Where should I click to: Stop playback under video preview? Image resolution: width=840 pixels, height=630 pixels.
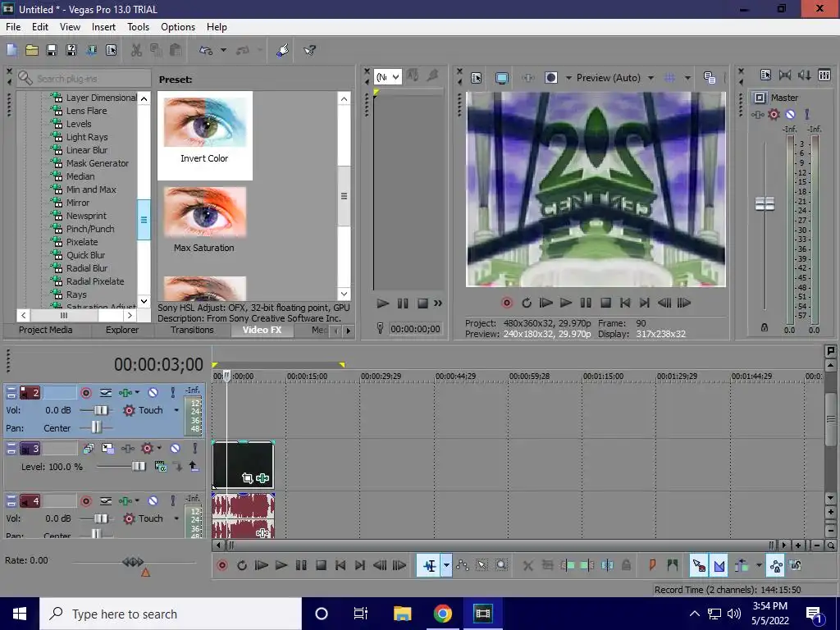(605, 303)
